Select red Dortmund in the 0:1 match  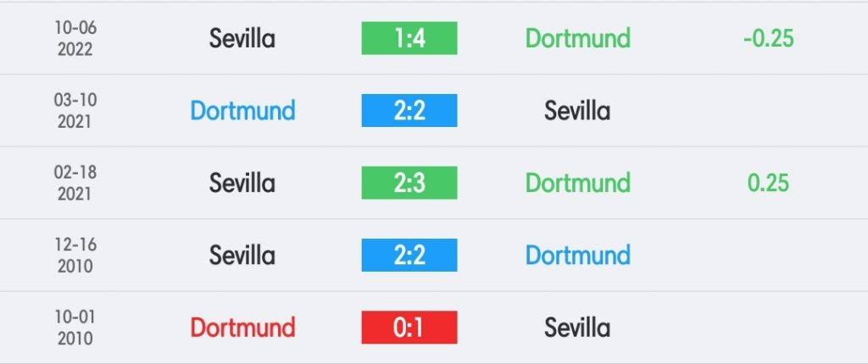pos(242,328)
